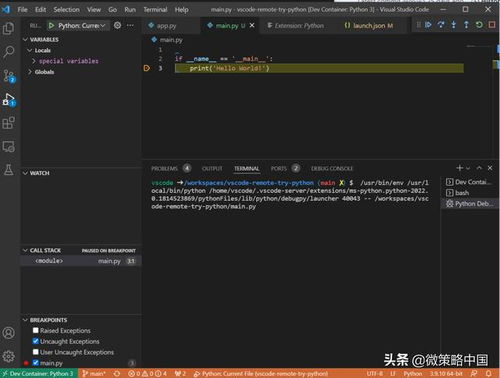The image size is (500, 378).
Task: Uncheck the main.py breakpoint
Action: coord(36,363)
